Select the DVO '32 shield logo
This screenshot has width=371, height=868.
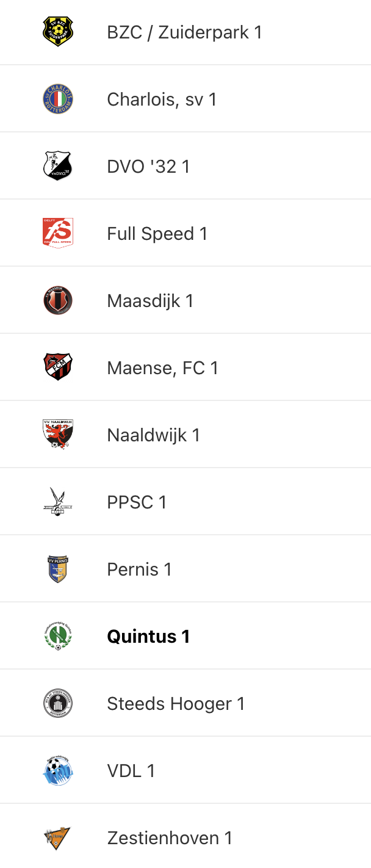click(58, 166)
